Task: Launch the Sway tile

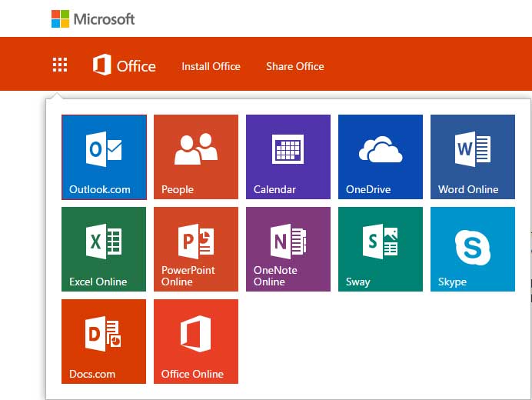Action: (x=381, y=249)
